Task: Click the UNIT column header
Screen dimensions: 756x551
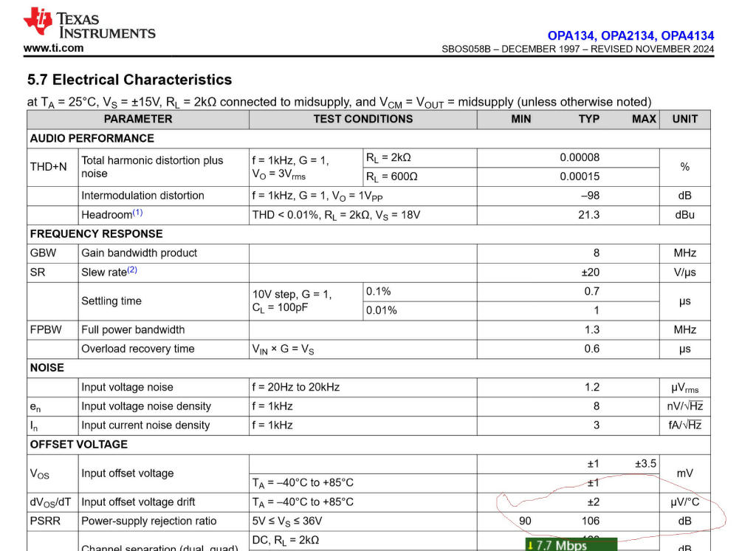Action: (x=685, y=119)
